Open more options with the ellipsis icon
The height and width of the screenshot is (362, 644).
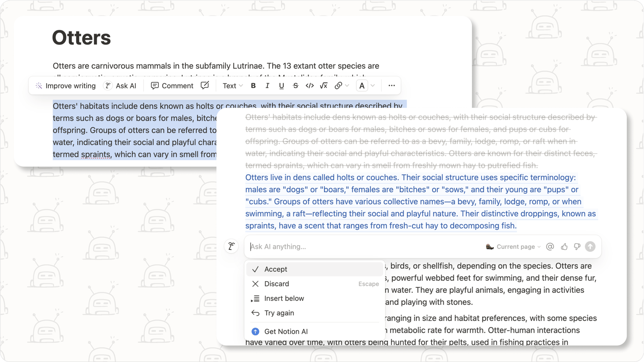(391, 85)
